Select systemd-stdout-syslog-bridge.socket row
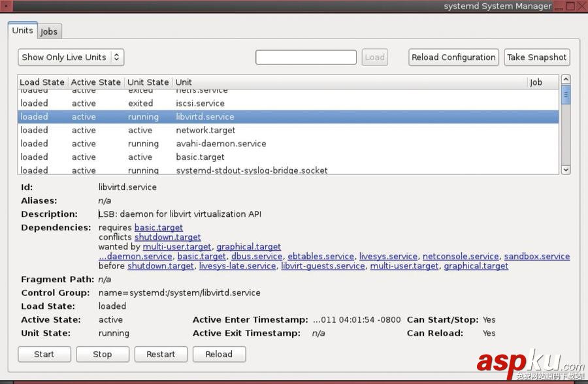This screenshot has height=384, width=588. point(288,170)
